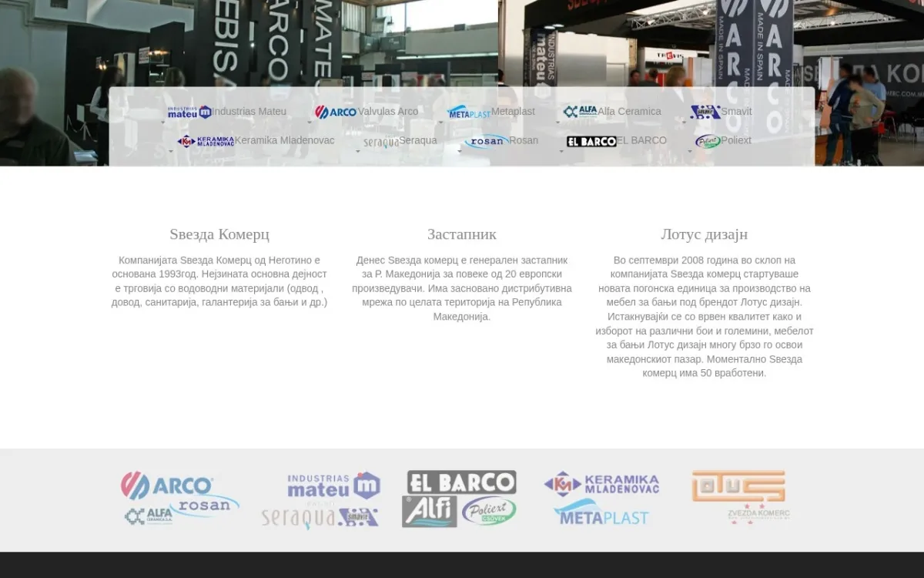924x578 pixels.
Task: Click the El Barco logo icon in menu
Action: 591,141
